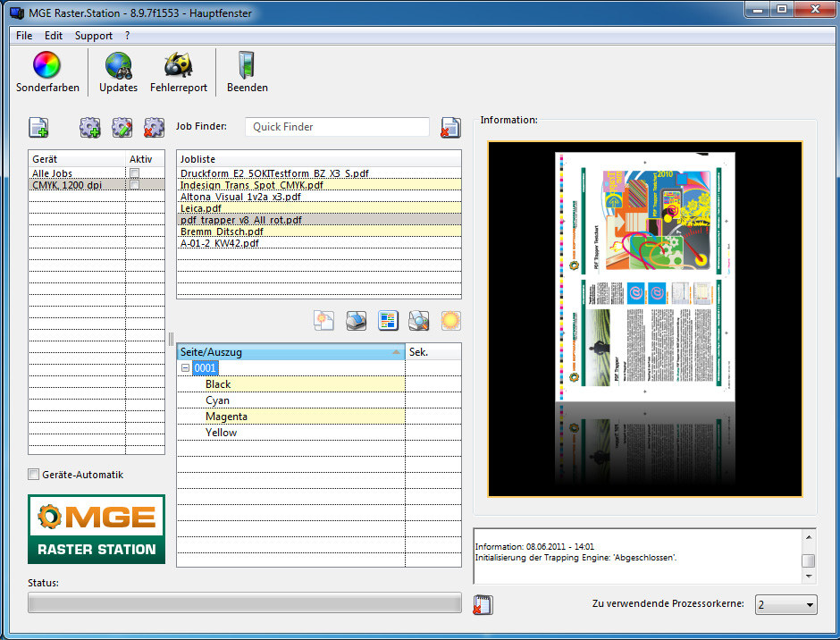Click the status progress bar
Screen dimensions: 840x640
(244, 603)
